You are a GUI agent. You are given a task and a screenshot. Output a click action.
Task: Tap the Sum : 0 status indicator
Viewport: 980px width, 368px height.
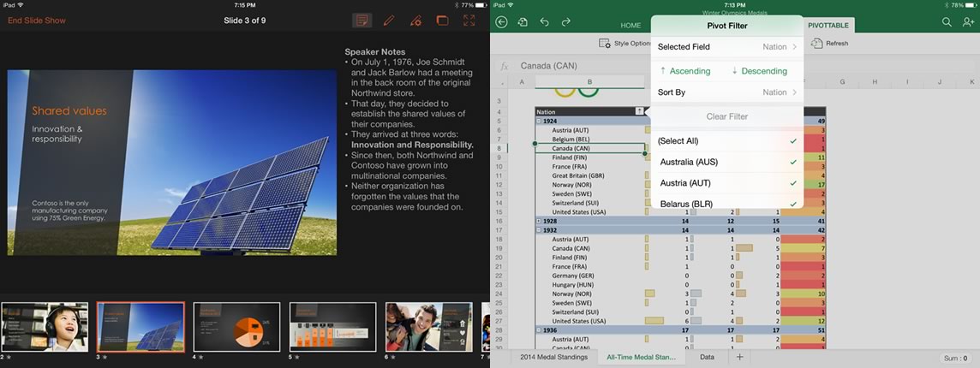(956, 359)
